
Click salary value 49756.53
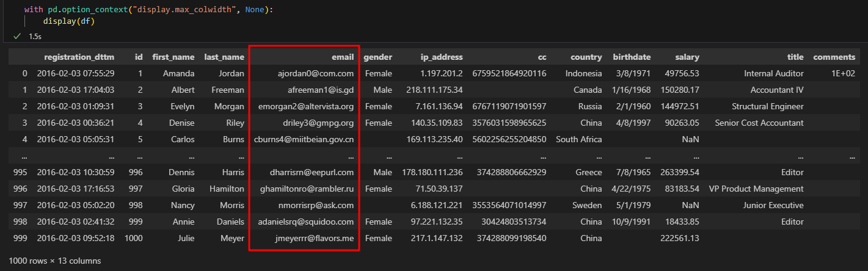click(682, 73)
